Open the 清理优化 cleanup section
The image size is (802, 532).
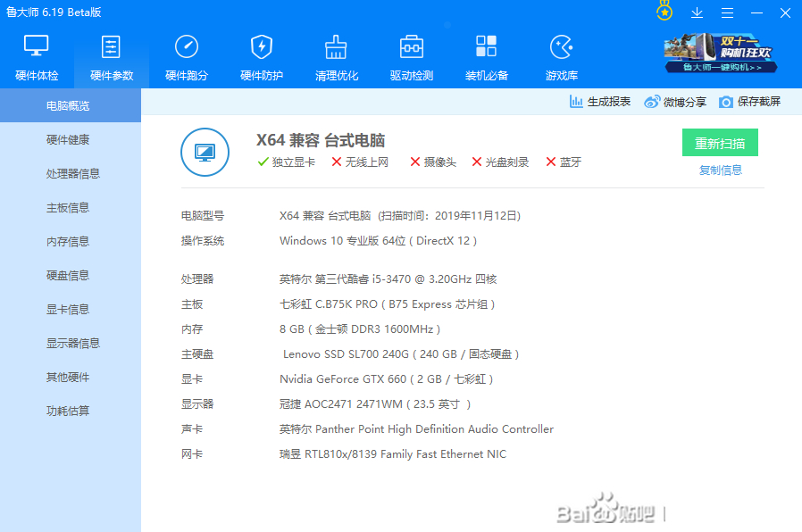tap(337, 58)
